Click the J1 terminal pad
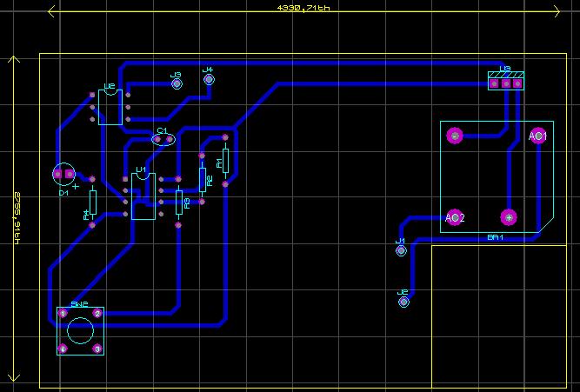This screenshot has width=580, height=392. point(401,250)
